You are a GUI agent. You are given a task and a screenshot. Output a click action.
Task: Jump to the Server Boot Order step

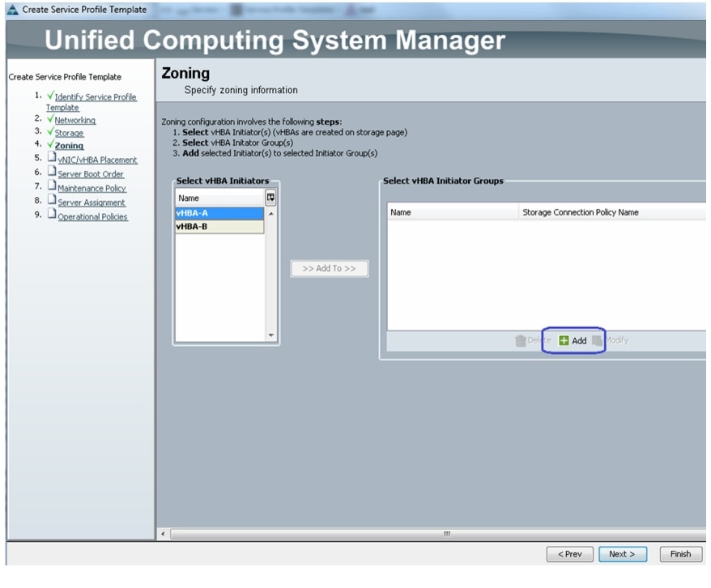point(91,173)
